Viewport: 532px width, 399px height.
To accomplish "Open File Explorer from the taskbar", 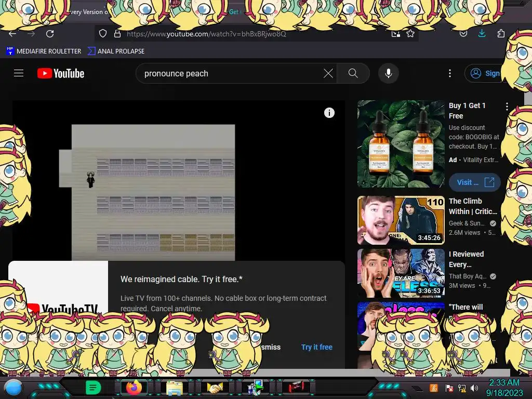I will pos(175,388).
